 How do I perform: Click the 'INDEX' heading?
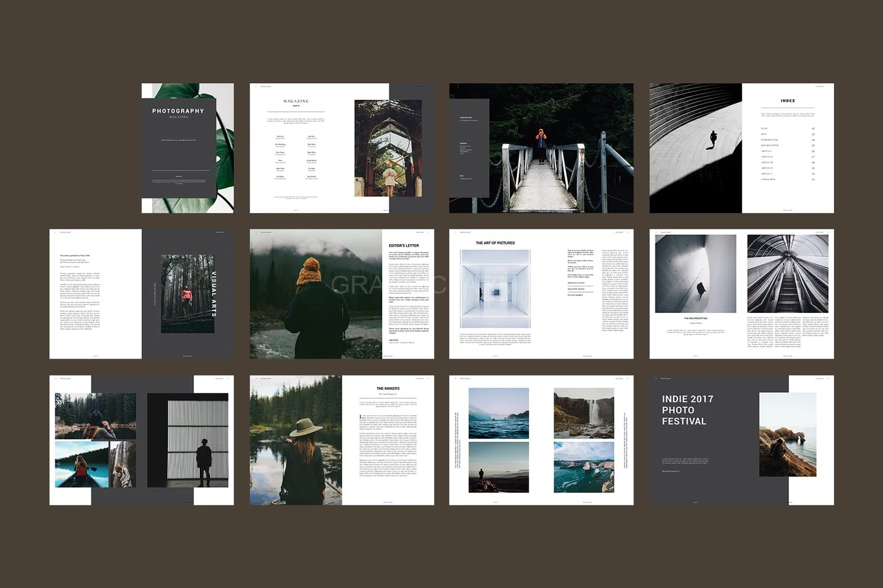(x=788, y=100)
